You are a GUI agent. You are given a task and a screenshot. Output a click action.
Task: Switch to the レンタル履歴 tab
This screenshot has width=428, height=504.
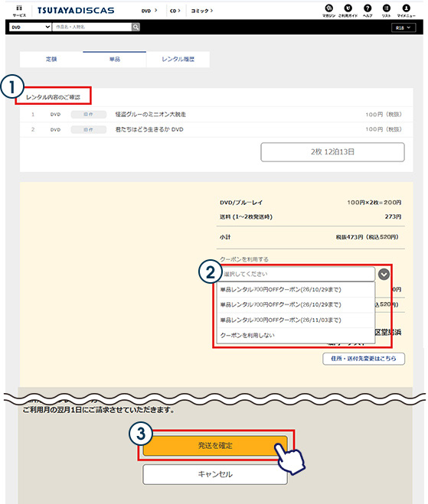click(x=178, y=59)
